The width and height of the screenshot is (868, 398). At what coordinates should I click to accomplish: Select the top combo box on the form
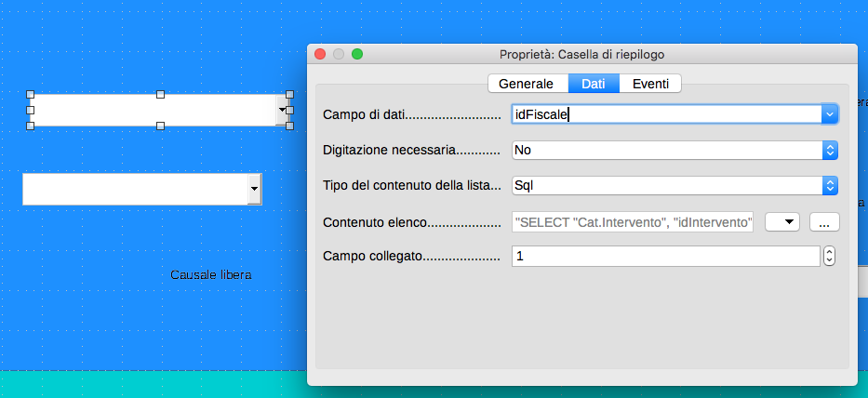pos(154,110)
